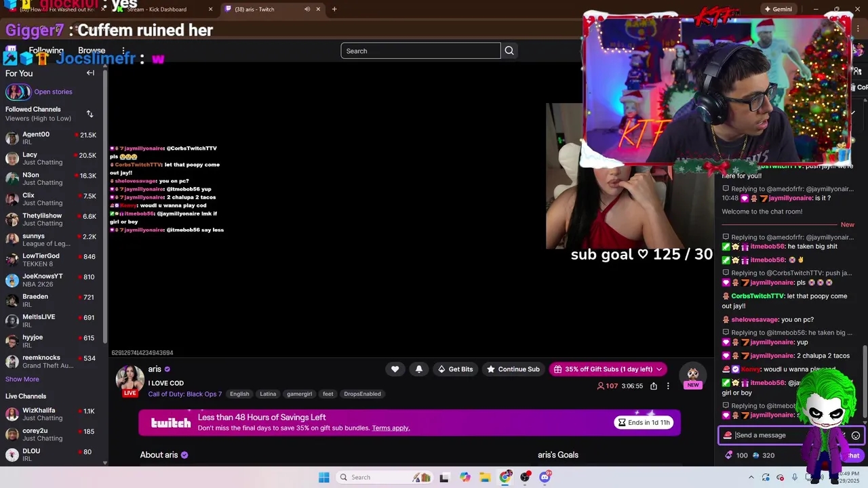Click the Continue Sub button
Viewport: 868px width, 488px height.
point(513,369)
